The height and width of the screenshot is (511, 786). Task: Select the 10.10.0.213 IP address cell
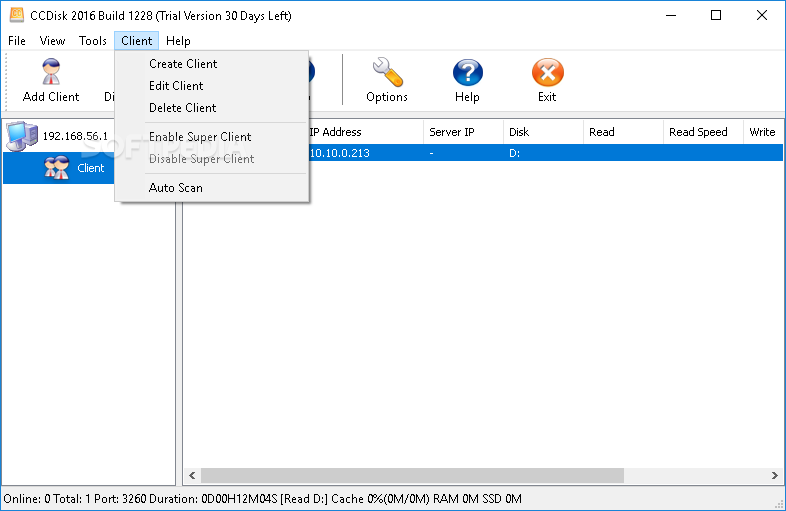pos(339,153)
